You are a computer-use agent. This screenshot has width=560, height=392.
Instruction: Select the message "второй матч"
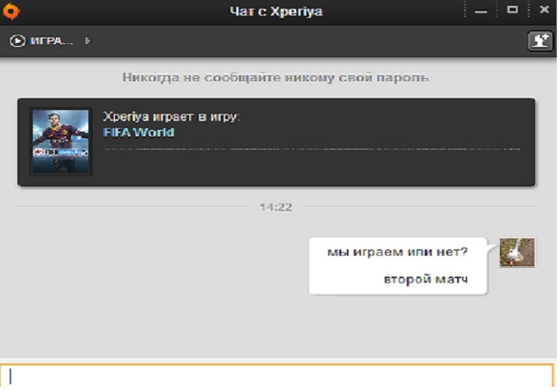pyautogui.click(x=426, y=278)
